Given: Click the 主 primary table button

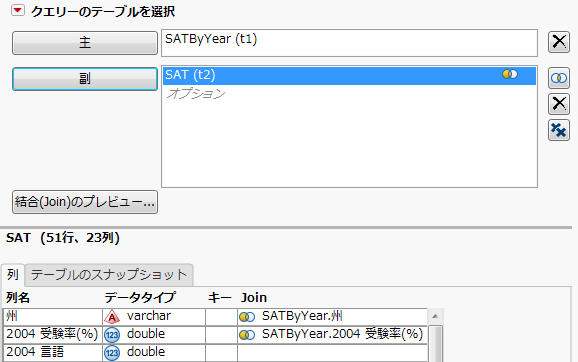Looking at the screenshot, I should (85, 43).
